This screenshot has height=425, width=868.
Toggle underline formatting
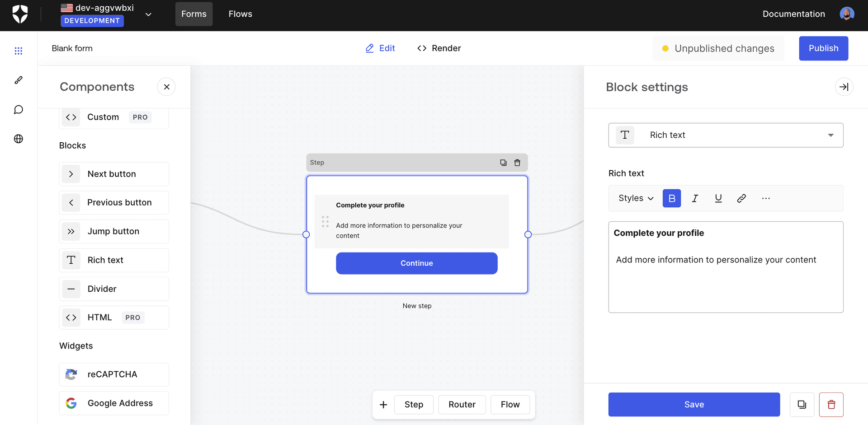[x=718, y=198]
